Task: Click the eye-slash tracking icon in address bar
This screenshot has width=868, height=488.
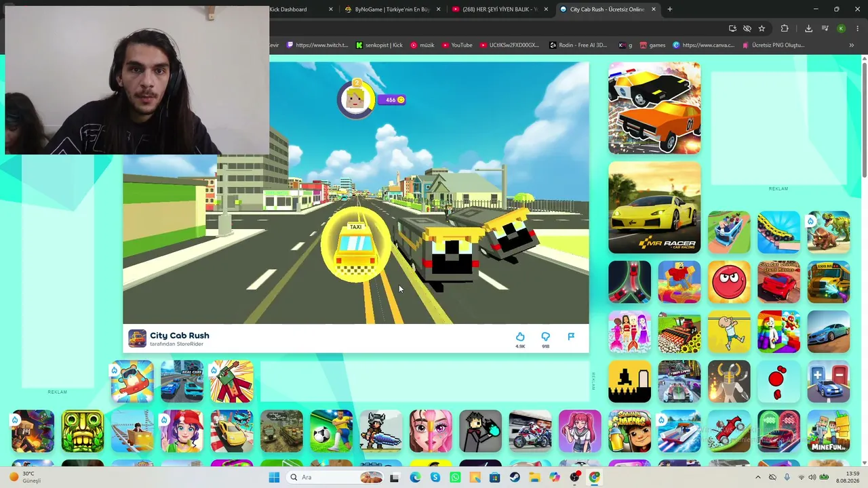Action: point(747,28)
